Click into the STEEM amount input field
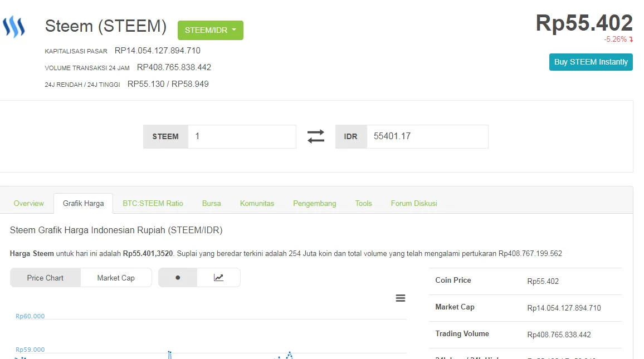 (242, 136)
